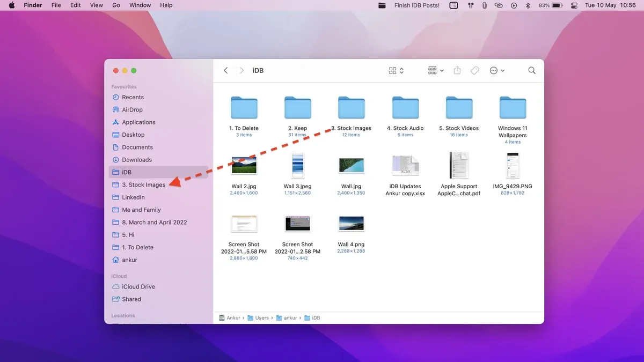The width and height of the screenshot is (644, 362).
Task: Open the icon view switcher dropdown
Action: [x=396, y=70]
